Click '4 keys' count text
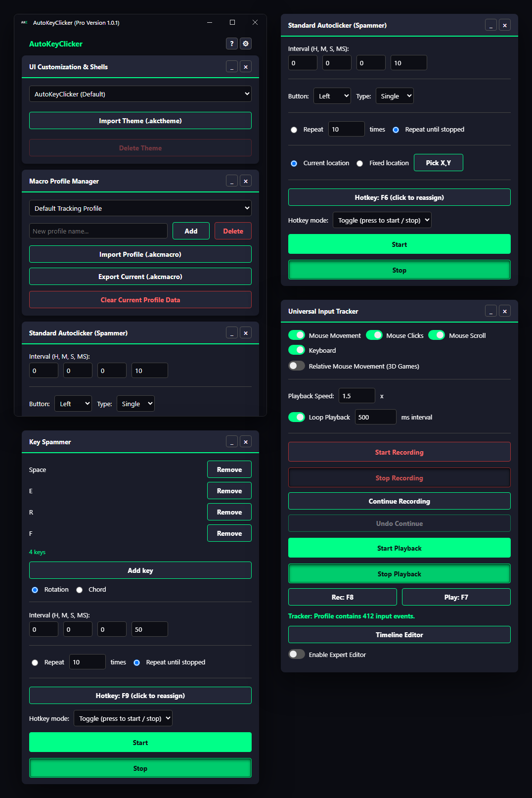 [37, 552]
